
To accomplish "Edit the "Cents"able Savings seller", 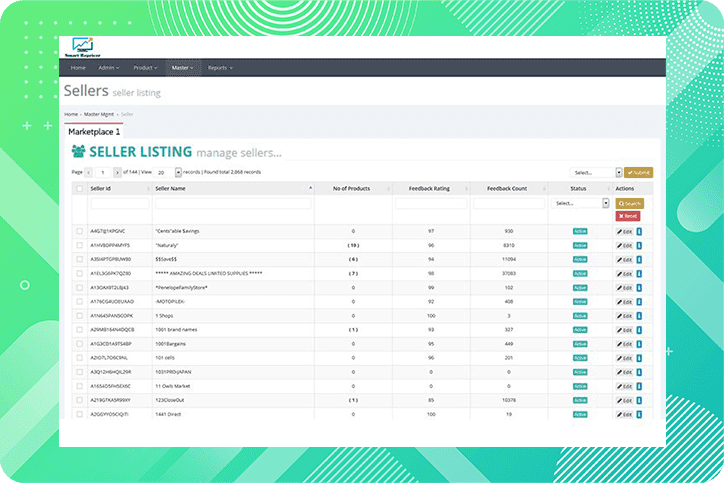I will tap(624, 231).
